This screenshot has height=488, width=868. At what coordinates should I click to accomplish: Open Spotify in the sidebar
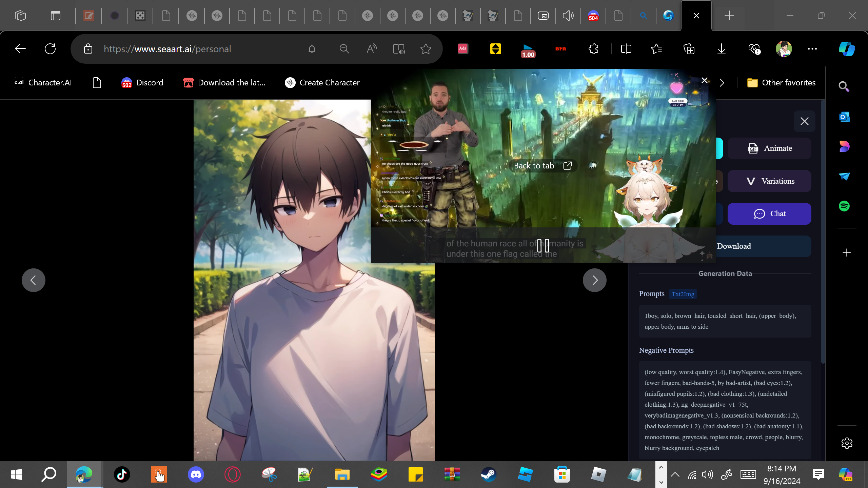pyautogui.click(x=844, y=206)
